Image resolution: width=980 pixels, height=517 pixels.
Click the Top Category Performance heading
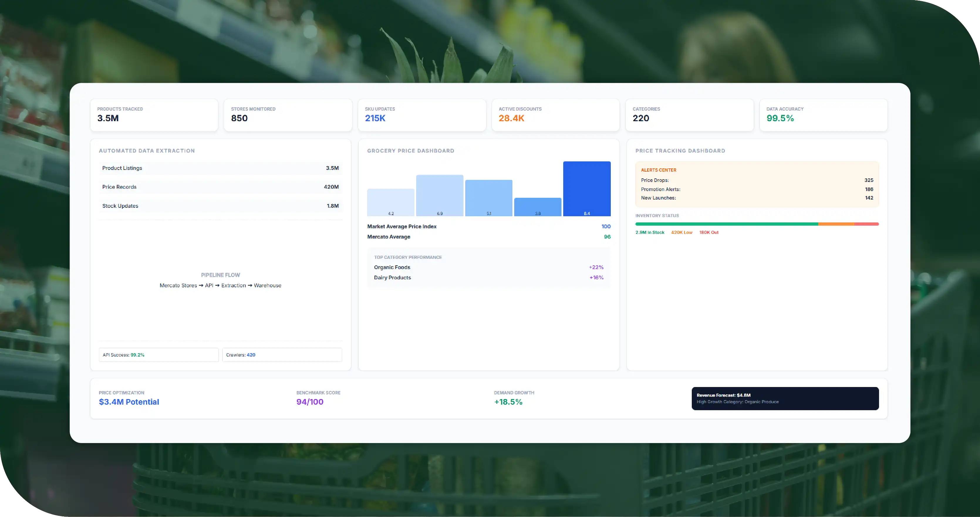tap(408, 258)
